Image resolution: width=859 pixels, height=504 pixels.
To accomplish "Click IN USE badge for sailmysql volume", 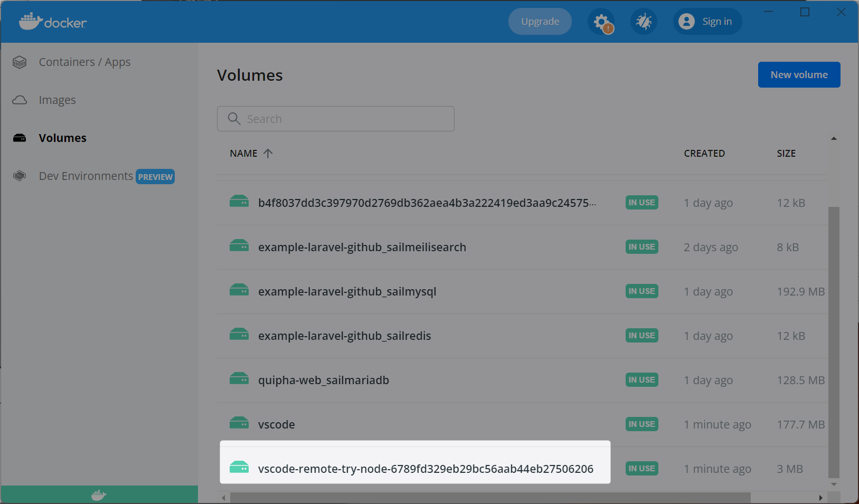I will [642, 291].
